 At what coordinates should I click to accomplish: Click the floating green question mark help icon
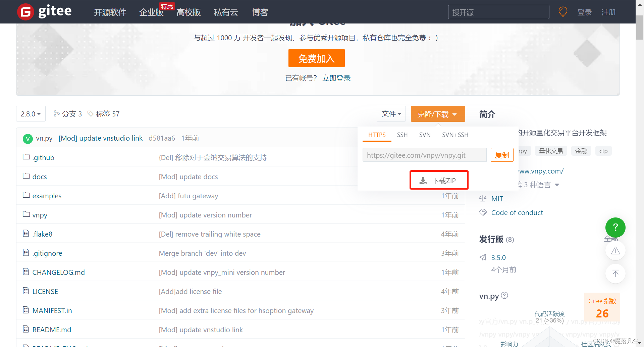[x=615, y=228]
